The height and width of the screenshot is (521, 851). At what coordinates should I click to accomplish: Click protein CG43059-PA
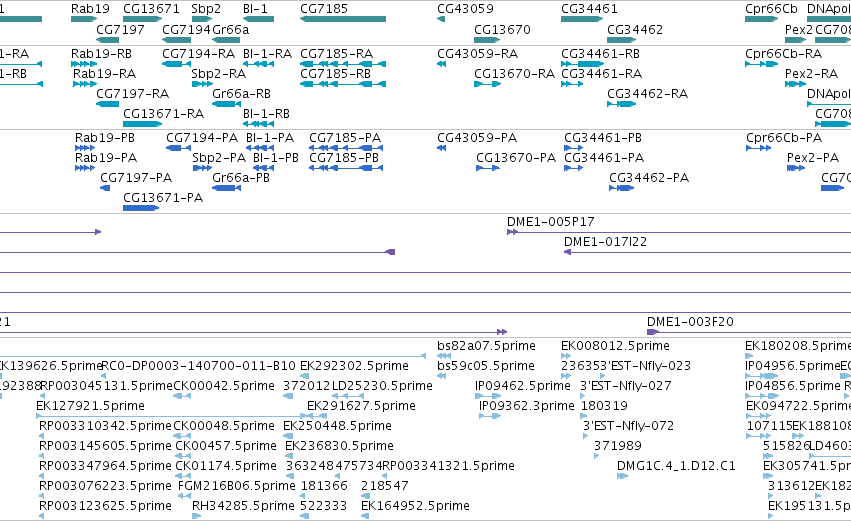point(477,138)
